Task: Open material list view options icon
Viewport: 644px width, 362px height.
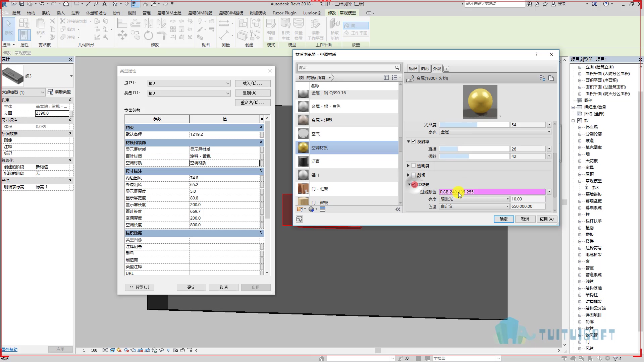Action: 396,77
